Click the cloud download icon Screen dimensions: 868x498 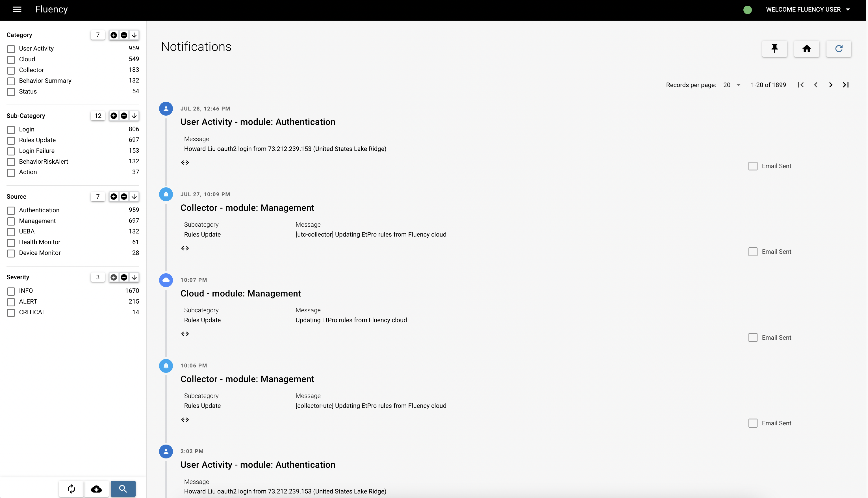(96, 489)
